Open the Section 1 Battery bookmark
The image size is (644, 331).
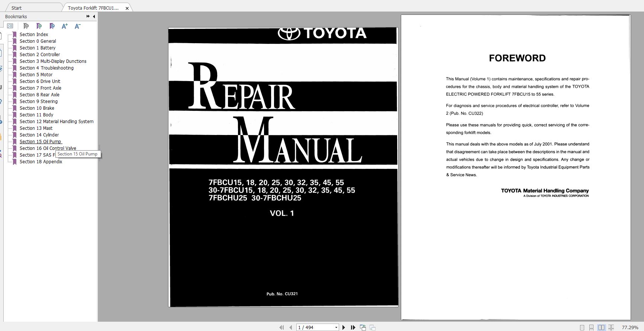coord(38,48)
